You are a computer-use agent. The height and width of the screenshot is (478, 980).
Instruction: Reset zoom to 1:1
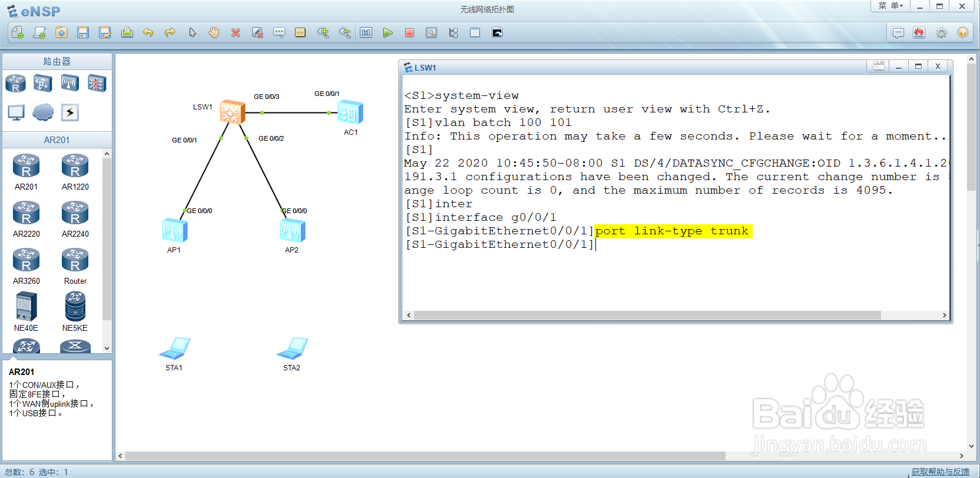click(x=366, y=32)
